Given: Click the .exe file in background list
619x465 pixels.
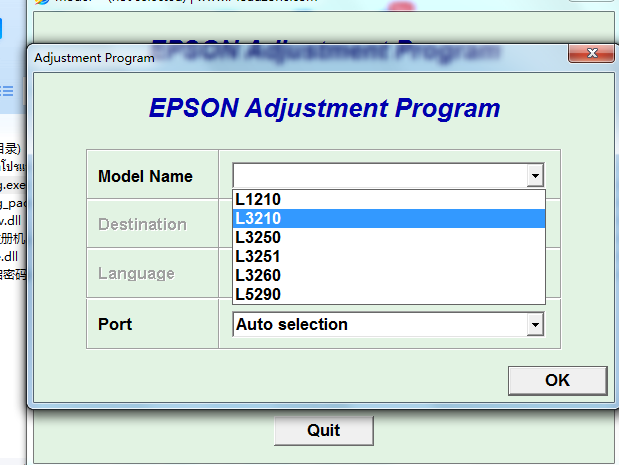Looking at the screenshot, I should click(13, 185).
